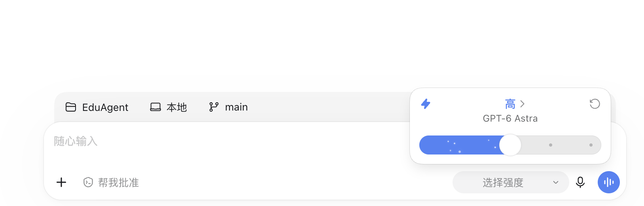
Task: Toggle the 帮我批准 approval mode label
Action: [119, 183]
